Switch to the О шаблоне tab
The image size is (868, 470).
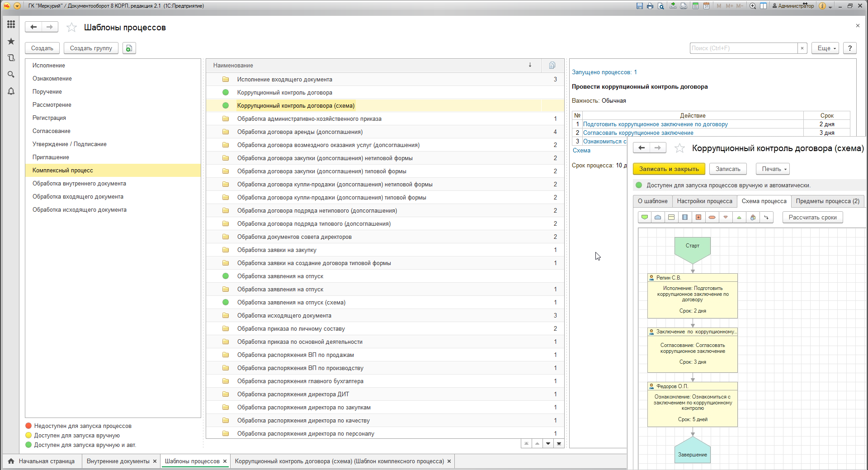653,201
